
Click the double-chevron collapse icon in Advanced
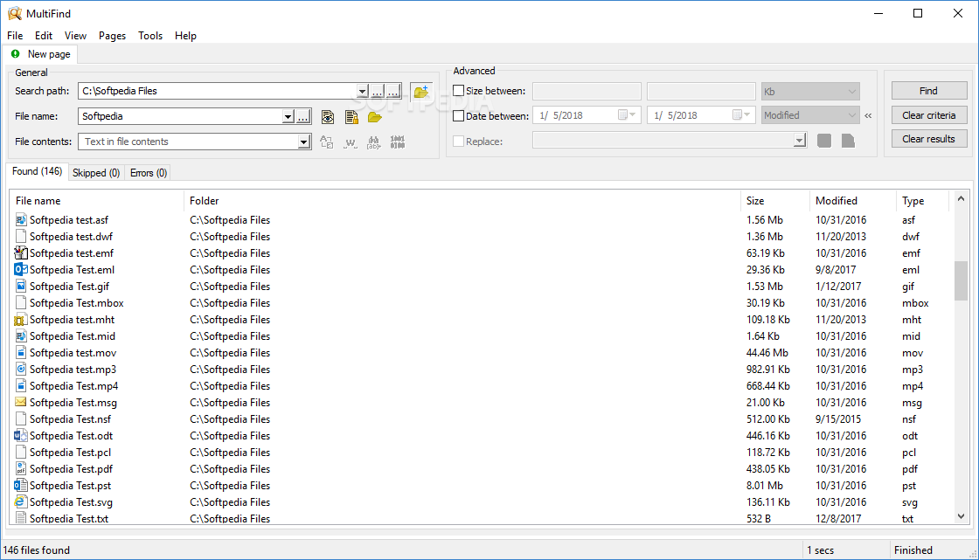[x=868, y=115]
